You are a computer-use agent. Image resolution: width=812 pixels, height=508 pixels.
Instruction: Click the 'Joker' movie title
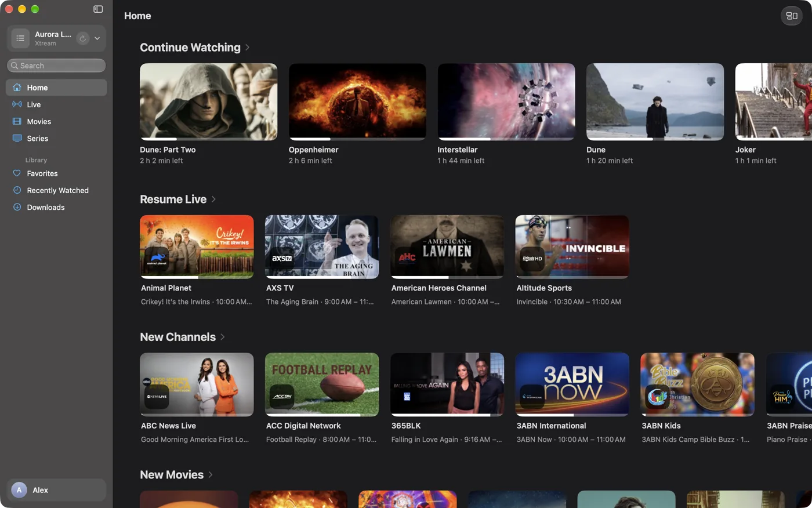[745, 150]
